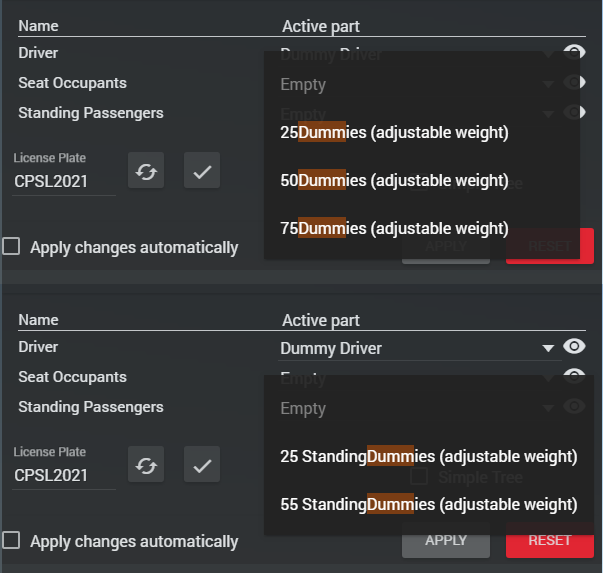Click the checkmark confirm icon in upper panel

coord(202,171)
